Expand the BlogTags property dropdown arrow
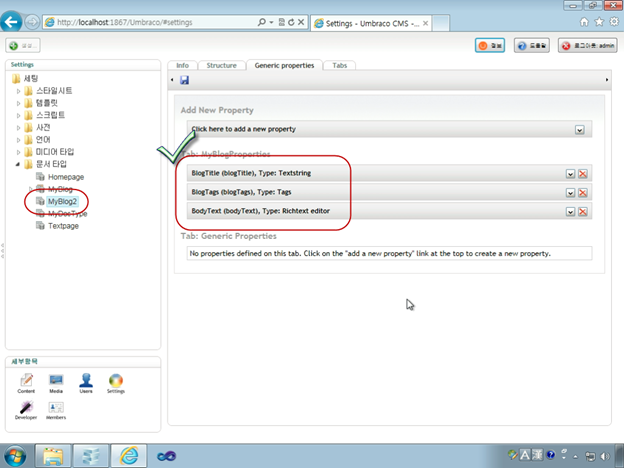The image size is (624, 468). click(x=570, y=193)
